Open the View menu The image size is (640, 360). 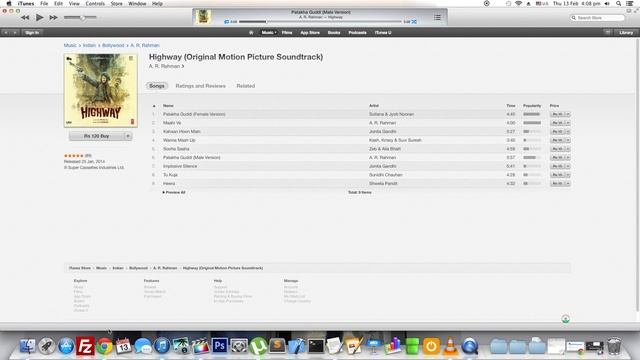(x=74, y=3)
